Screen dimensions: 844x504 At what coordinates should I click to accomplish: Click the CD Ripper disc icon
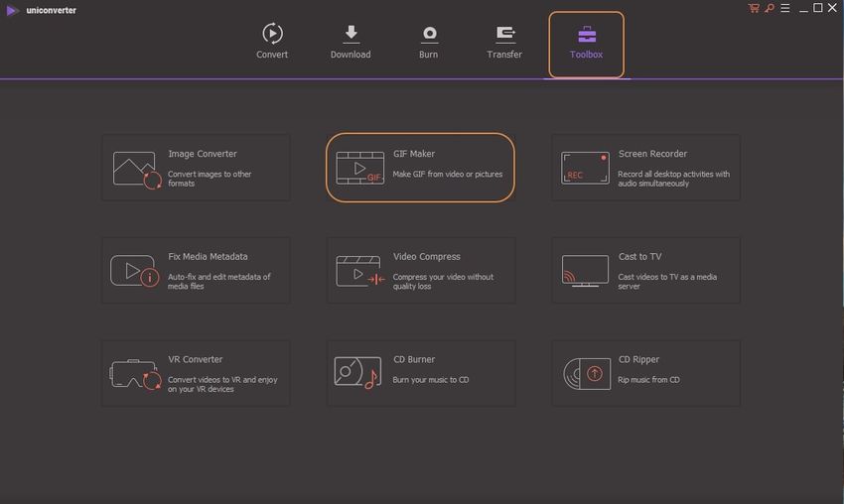pyautogui.click(x=585, y=373)
